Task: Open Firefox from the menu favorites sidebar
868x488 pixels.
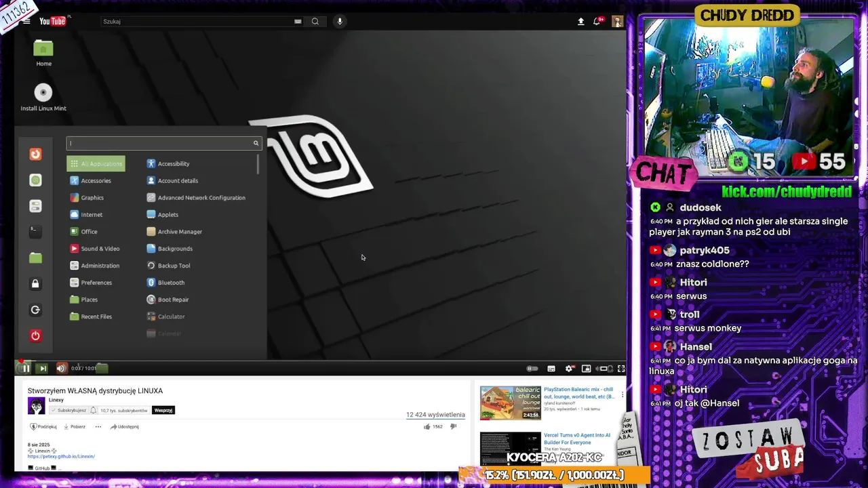Action: point(35,155)
